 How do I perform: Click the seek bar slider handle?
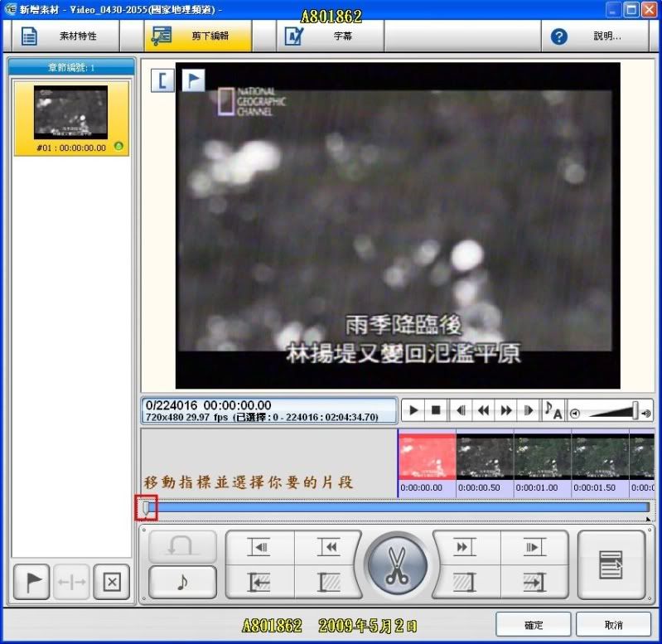point(146,507)
